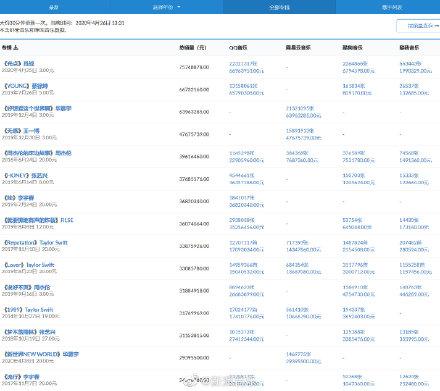The image size is (440, 391).
Task: Click the 酷狗音乐 column header
Action: [x=352, y=48]
